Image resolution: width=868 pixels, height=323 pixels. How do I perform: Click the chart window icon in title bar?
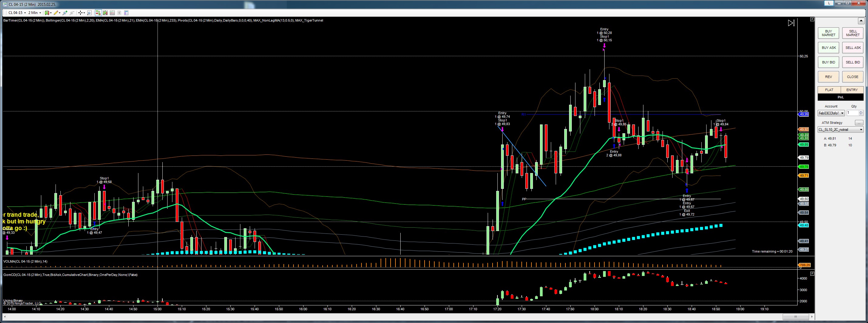5,4
